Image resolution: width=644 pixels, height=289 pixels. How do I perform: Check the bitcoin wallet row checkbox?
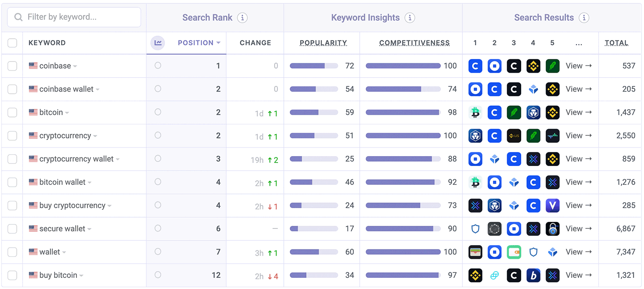coord(12,182)
